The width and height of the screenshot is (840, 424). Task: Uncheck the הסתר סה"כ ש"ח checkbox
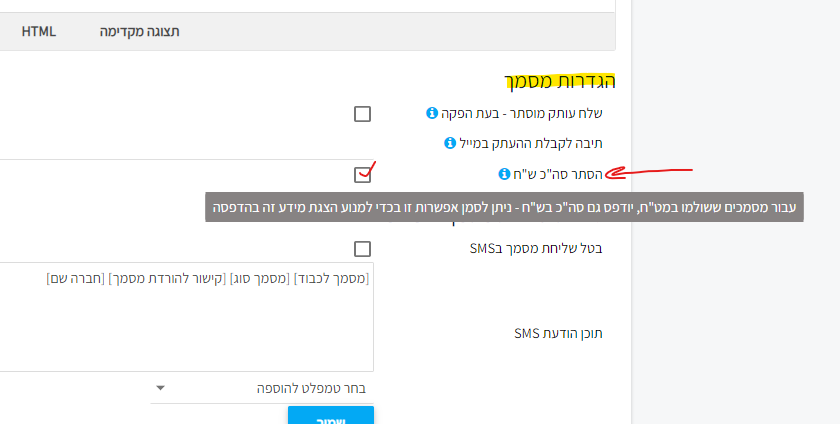362,175
